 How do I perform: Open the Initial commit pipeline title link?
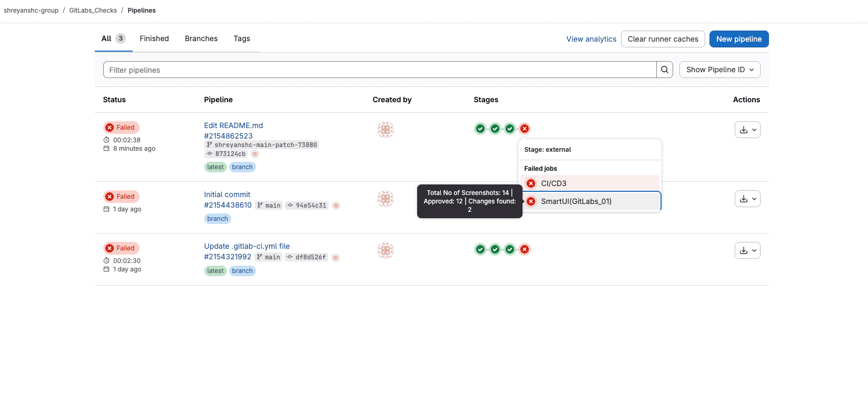click(x=227, y=194)
